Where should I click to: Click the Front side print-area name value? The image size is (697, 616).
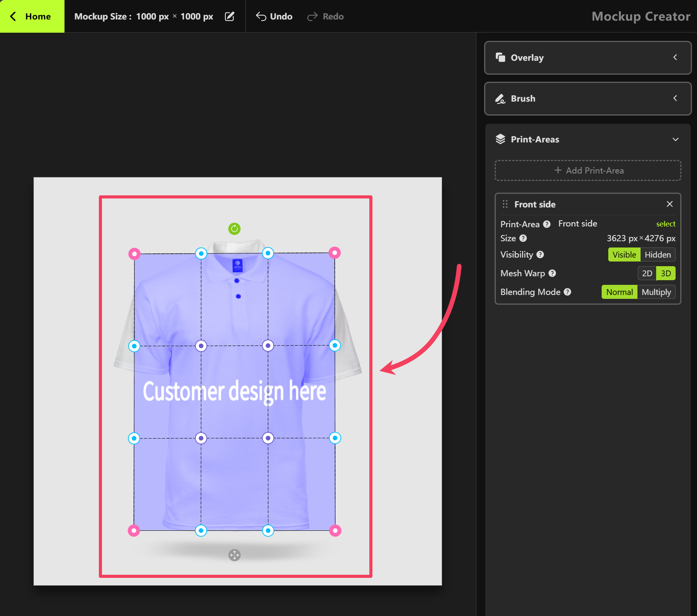coord(578,224)
